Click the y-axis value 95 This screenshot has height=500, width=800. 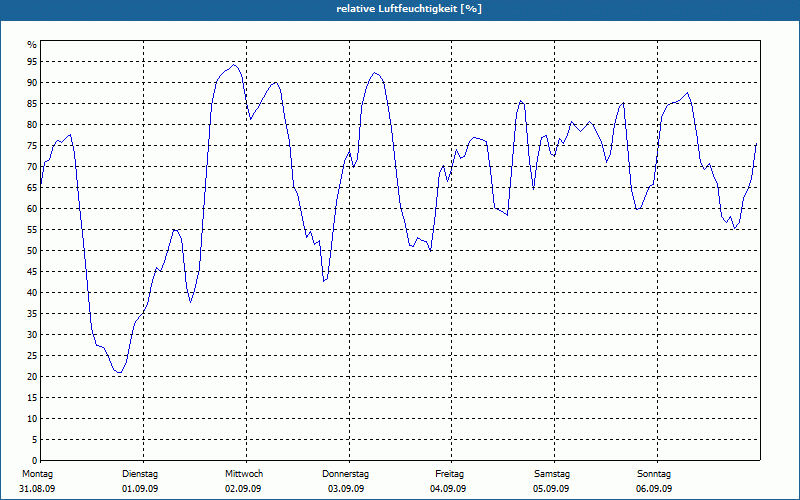32,62
